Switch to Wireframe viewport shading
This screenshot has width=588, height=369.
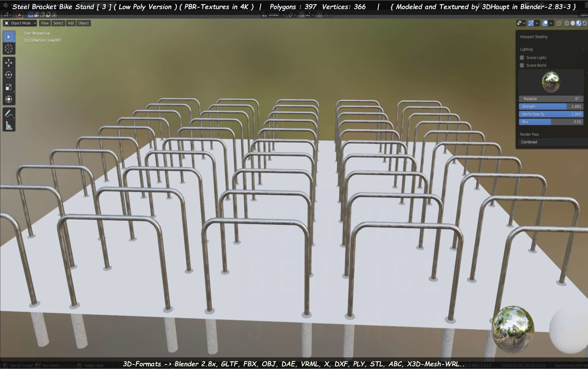pos(567,23)
